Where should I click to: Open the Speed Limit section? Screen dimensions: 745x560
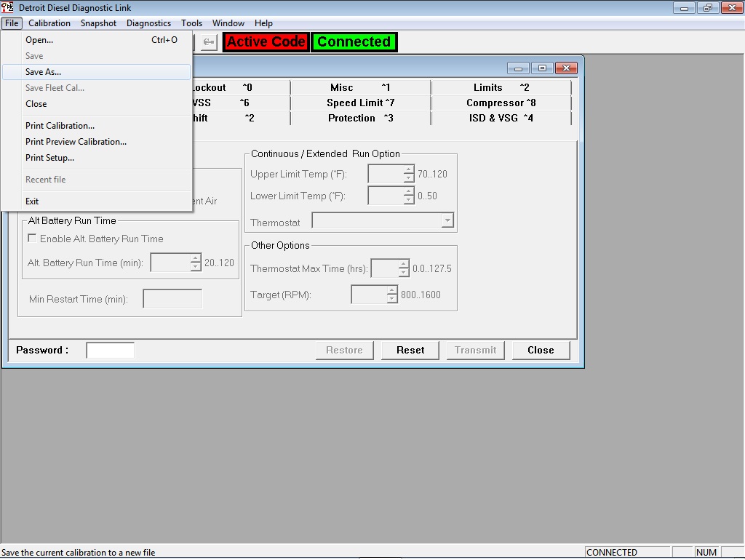click(x=362, y=103)
